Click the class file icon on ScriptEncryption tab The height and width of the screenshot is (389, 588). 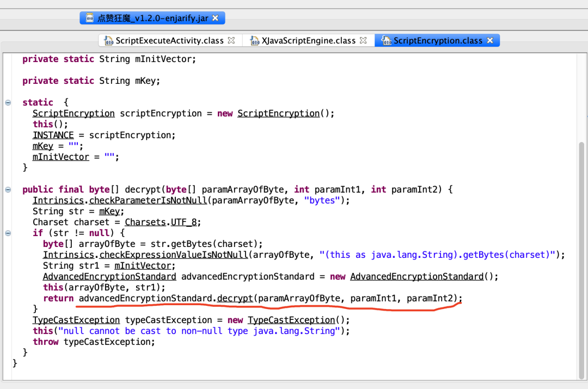point(386,40)
